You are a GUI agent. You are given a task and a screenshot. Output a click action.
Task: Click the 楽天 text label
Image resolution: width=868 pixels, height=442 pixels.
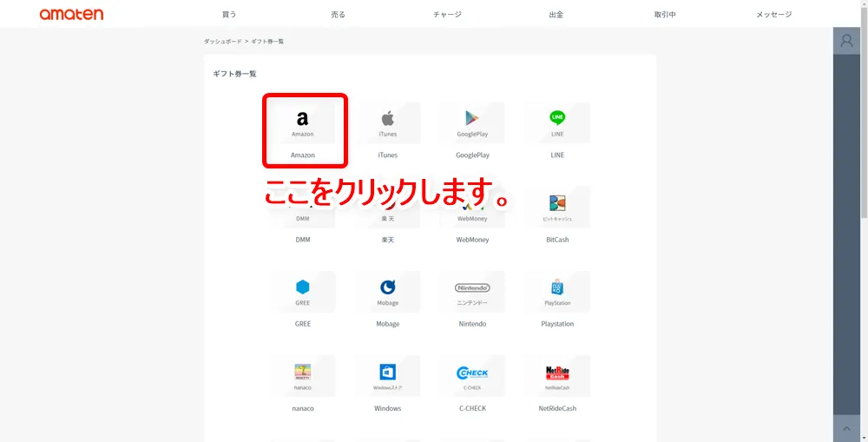[387, 240]
